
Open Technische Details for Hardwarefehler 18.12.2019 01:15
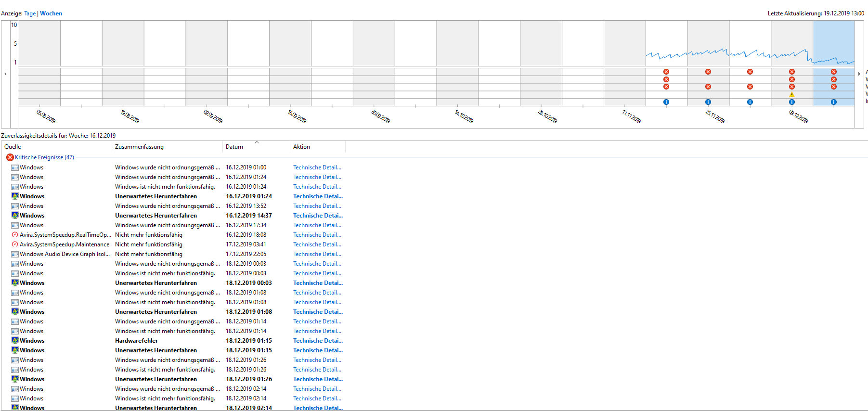[x=318, y=341]
